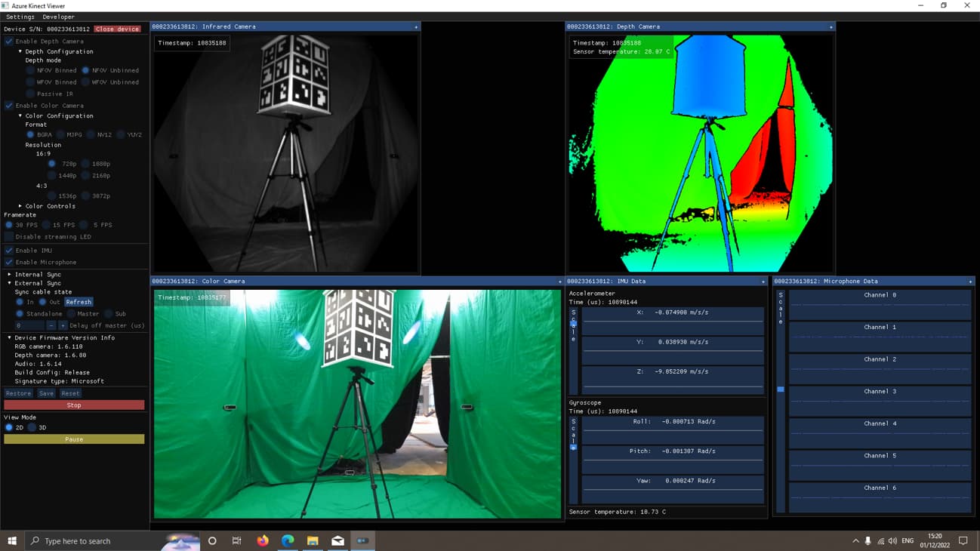This screenshot has width=980, height=551.
Task: Click the plus icon on the Depth Camera panel
Action: point(831,27)
